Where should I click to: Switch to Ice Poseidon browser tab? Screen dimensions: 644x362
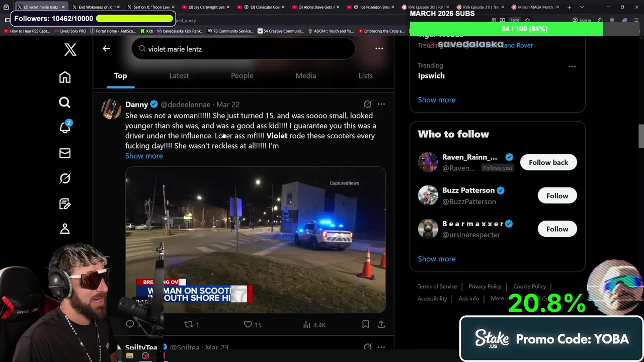point(371,7)
